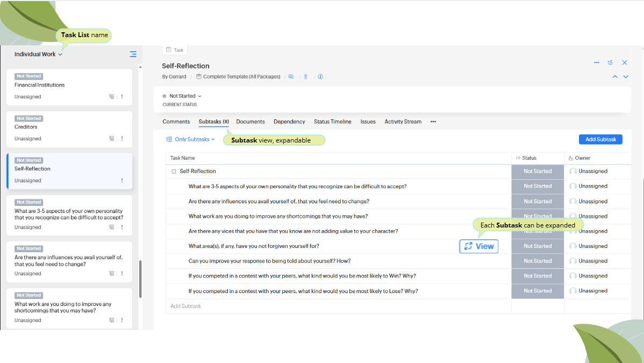Click the attachment paperclip icon in task header

(x=305, y=77)
